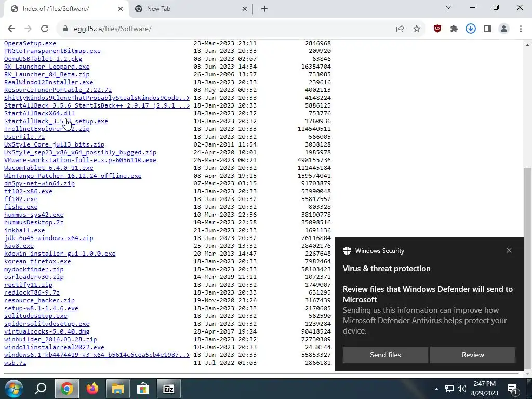Switch to the New Tab tab
Viewport: 532px width, 399px height.
(191, 9)
